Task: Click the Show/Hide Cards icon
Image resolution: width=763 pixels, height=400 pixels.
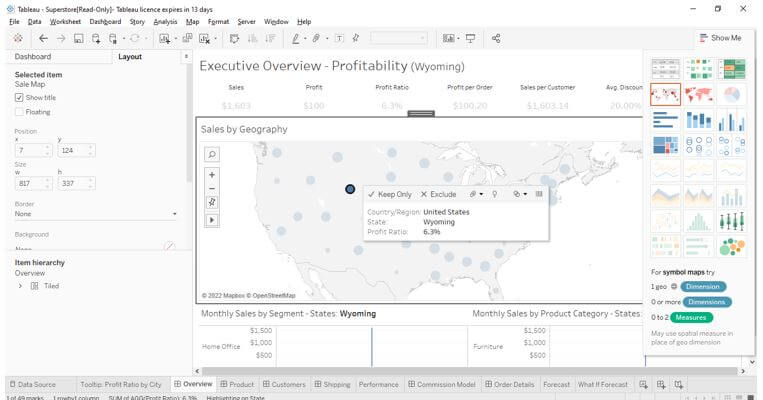Action: tap(448, 38)
